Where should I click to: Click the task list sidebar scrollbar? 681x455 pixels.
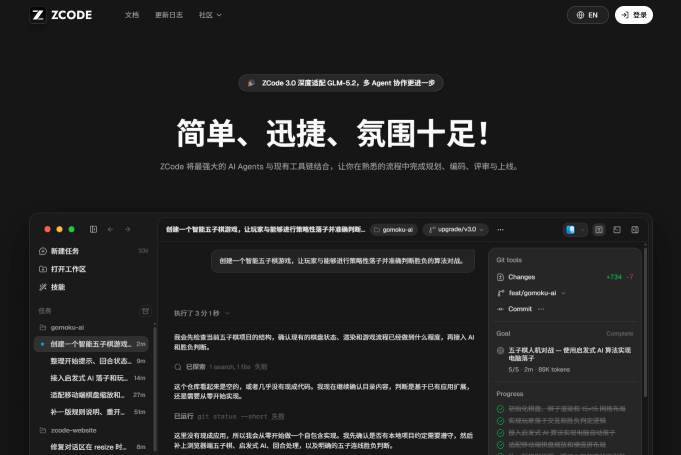coord(155,389)
